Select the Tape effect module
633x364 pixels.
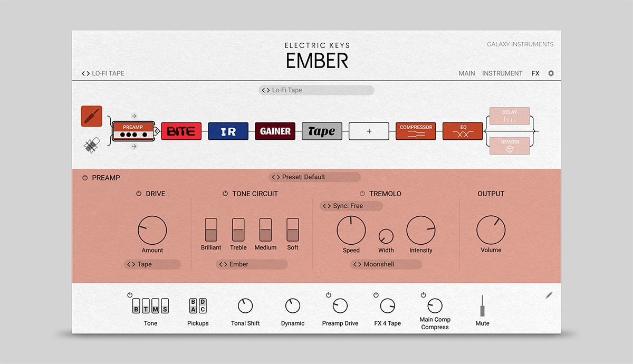tap(322, 131)
